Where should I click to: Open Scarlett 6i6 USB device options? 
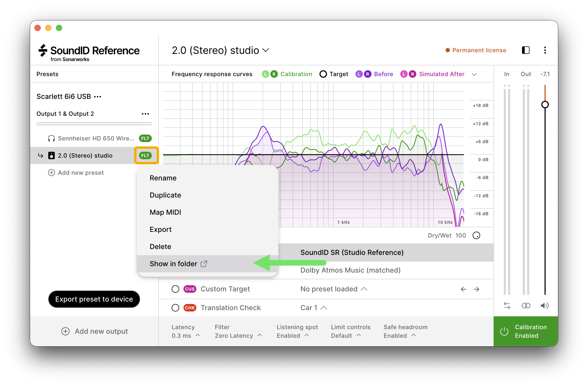point(98,96)
